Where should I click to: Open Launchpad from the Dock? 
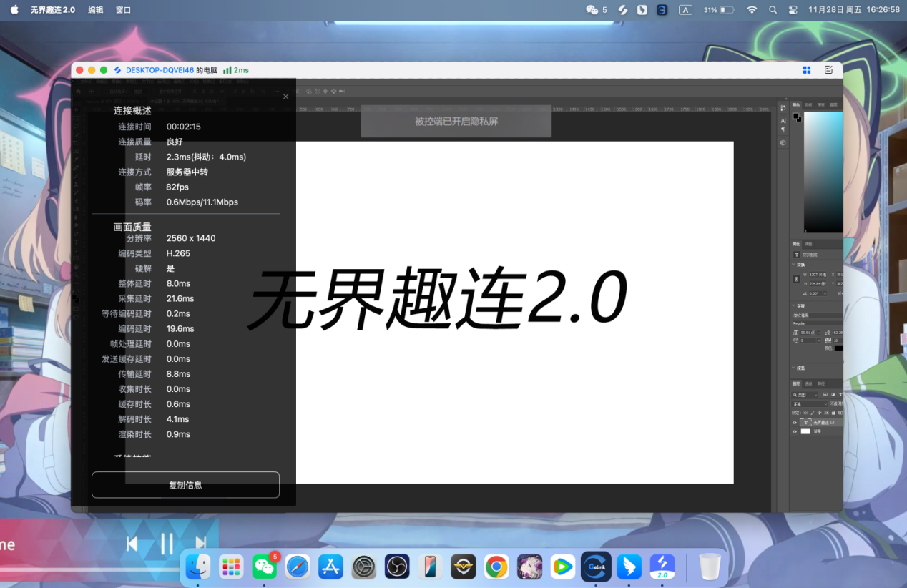231,567
